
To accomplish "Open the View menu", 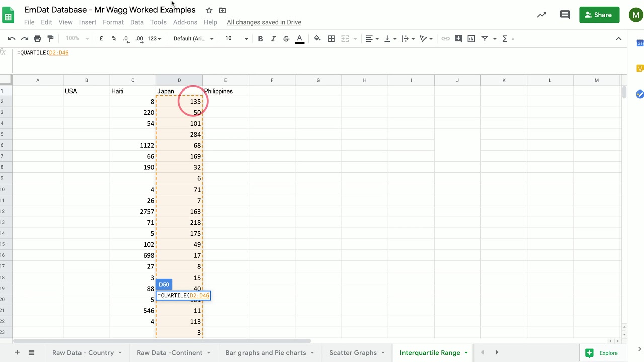I will pos(65,22).
